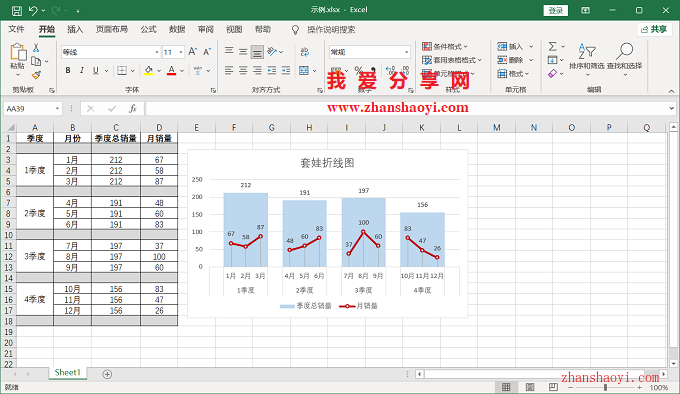Center text horizontally

click(x=243, y=70)
